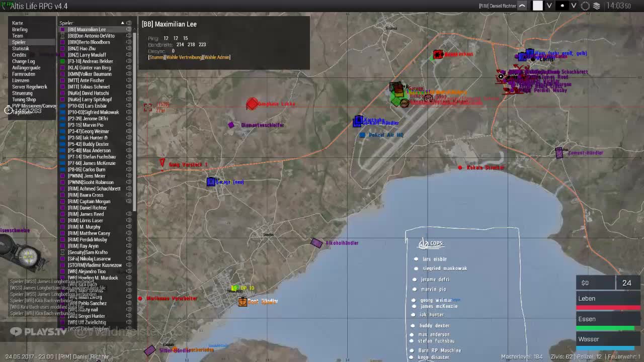Click the Polizei Air HQ blue marker
The height and width of the screenshot is (362, 644).
coord(362,135)
